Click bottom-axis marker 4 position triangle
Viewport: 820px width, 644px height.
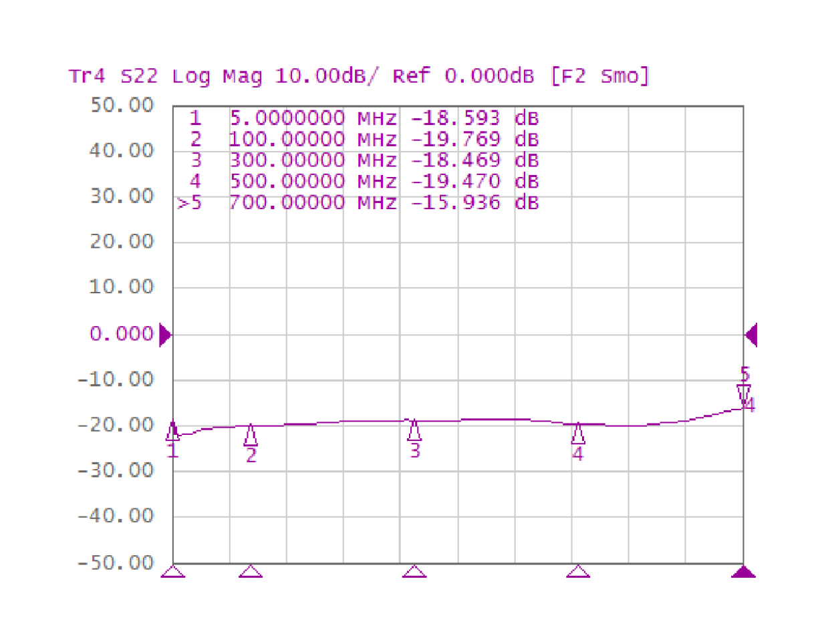click(578, 571)
